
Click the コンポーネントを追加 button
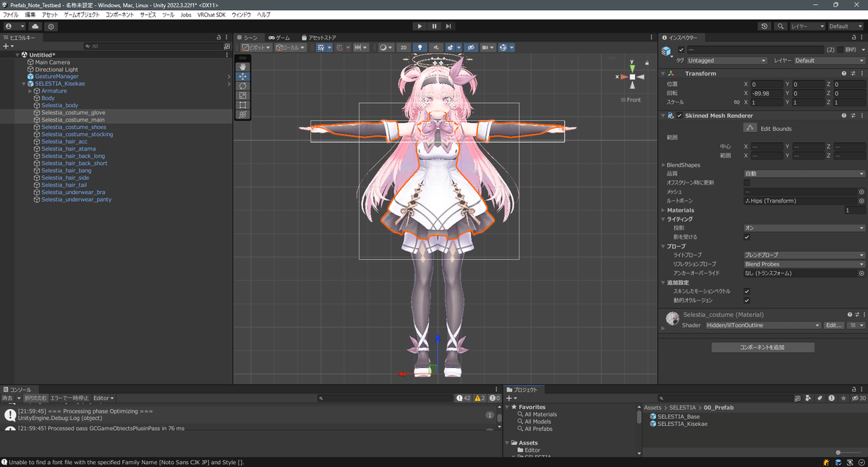click(762, 347)
